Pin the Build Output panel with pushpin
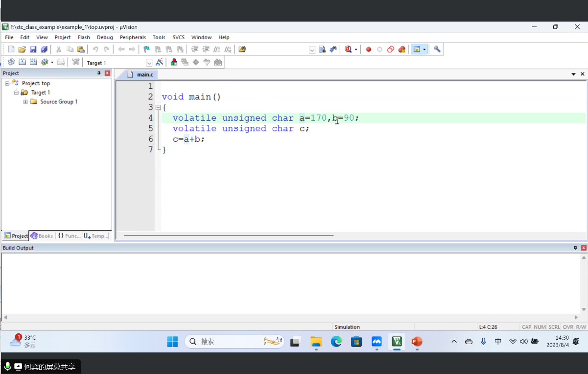This screenshot has width=588, height=374. coord(575,248)
